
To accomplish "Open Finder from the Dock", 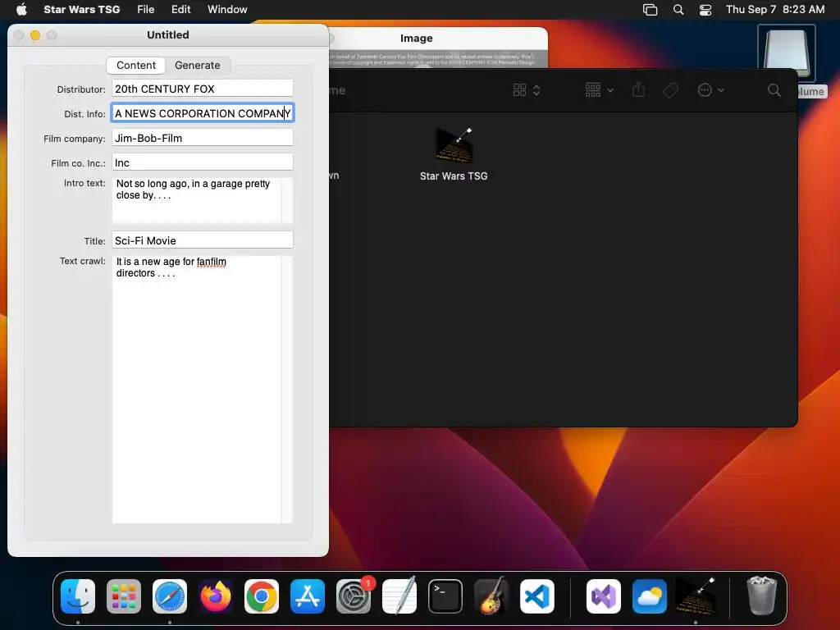I will pyautogui.click(x=78, y=596).
